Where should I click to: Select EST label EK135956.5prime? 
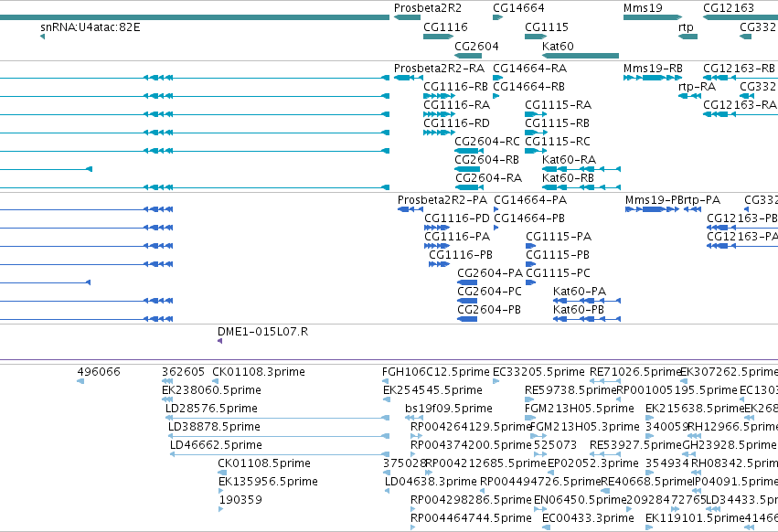pyautogui.click(x=268, y=482)
